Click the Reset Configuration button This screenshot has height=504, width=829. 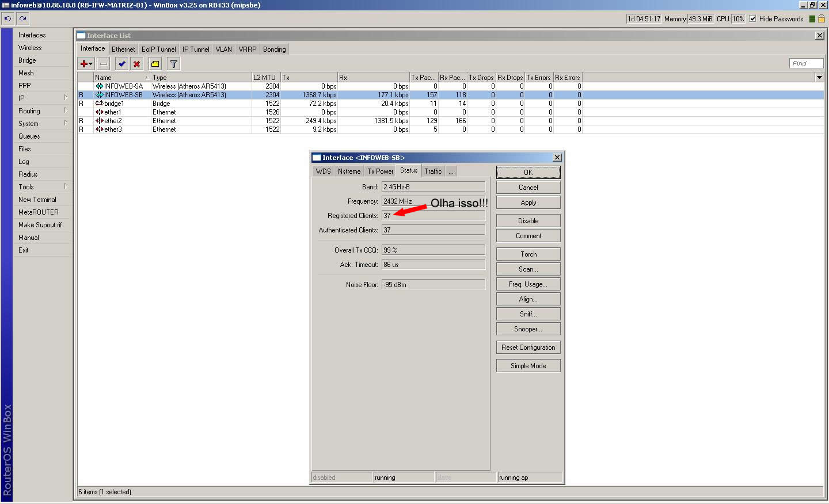(x=528, y=348)
